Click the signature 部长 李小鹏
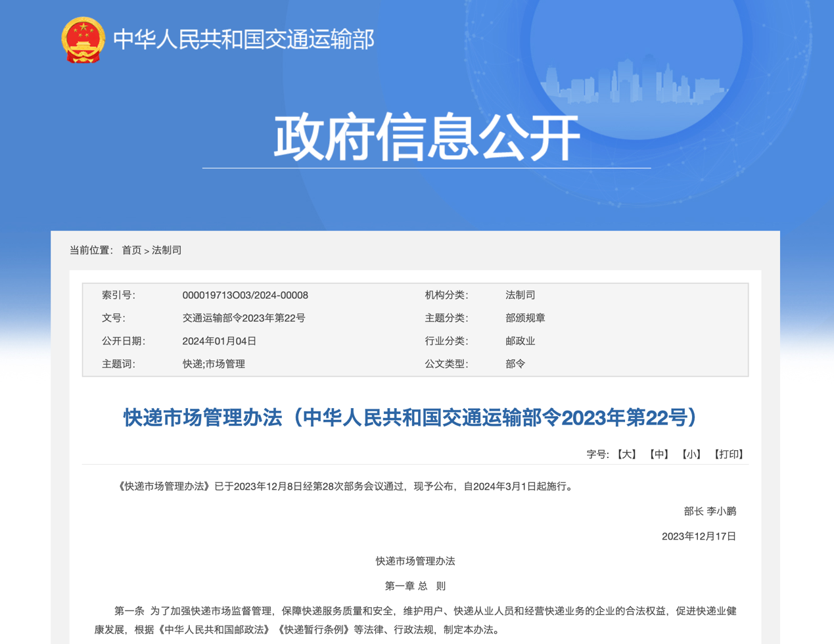Viewport: 834px width, 644px height. point(710,511)
